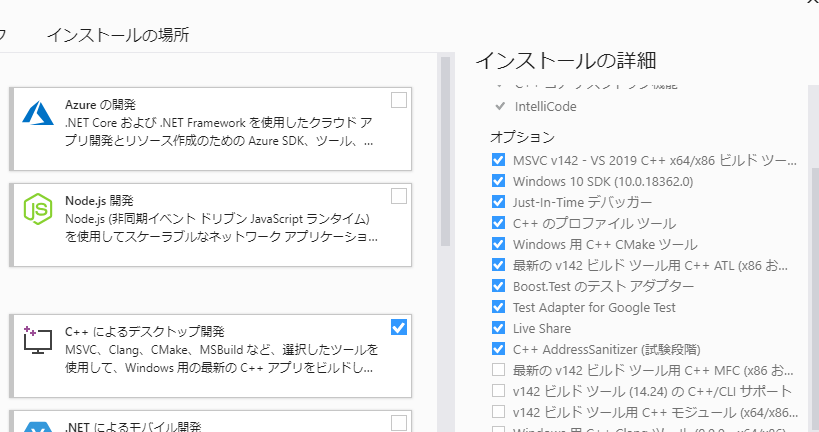Disable the Just-In-Time デバッガー option
Screen dimensions: 819x432
[x=498, y=202]
